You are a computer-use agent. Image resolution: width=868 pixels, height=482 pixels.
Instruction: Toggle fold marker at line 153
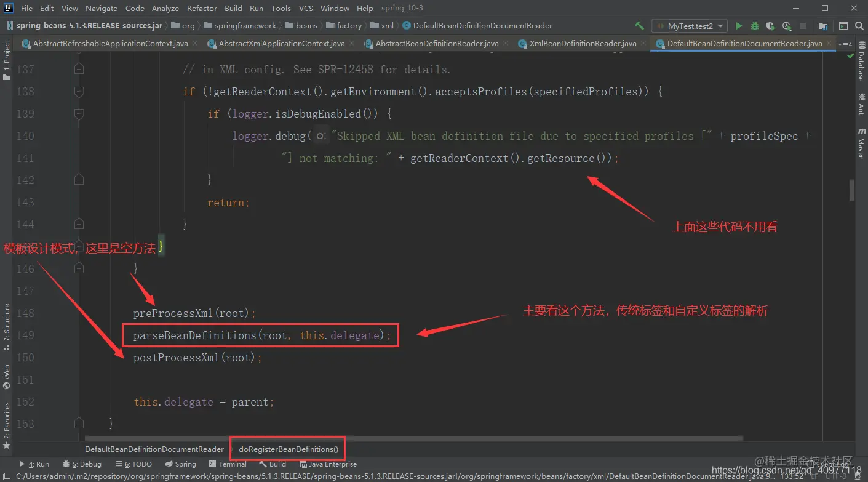79,424
